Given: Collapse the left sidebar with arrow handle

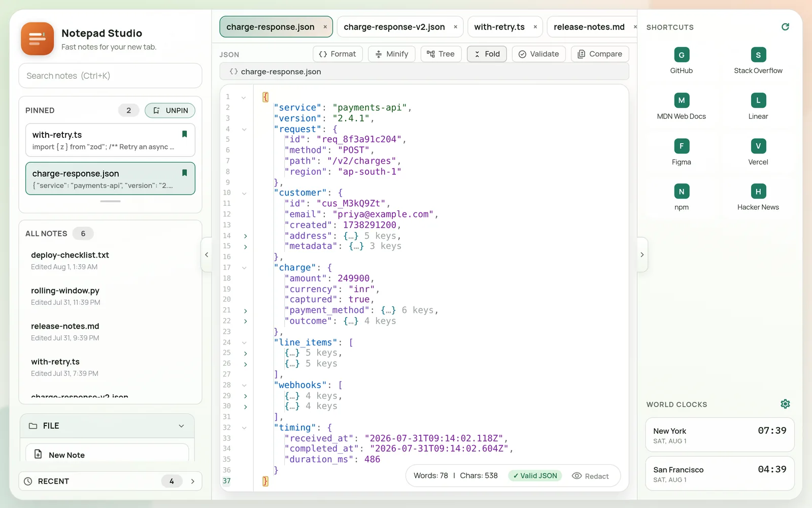Looking at the screenshot, I should tap(207, 255).
